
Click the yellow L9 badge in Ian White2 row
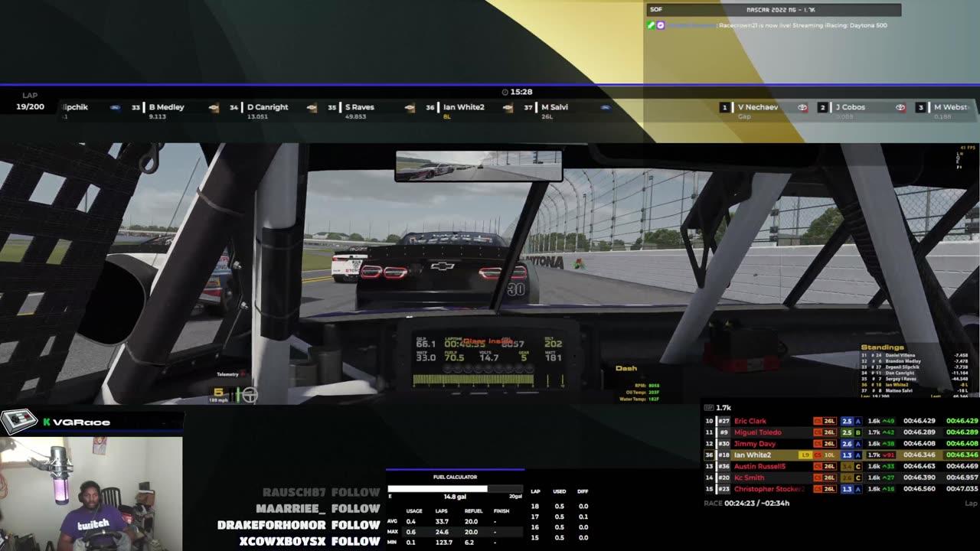tap(805, 455)
